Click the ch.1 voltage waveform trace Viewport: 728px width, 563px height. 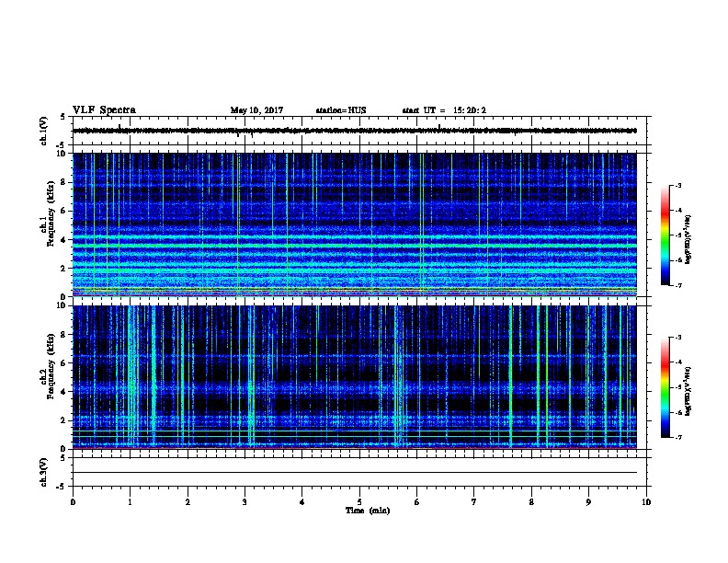point(355,131)
